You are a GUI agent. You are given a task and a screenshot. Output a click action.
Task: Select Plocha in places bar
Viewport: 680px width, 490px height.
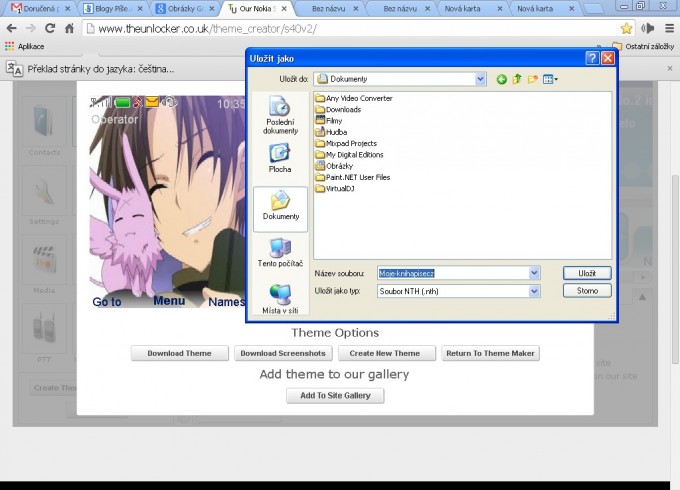[280, 159]
